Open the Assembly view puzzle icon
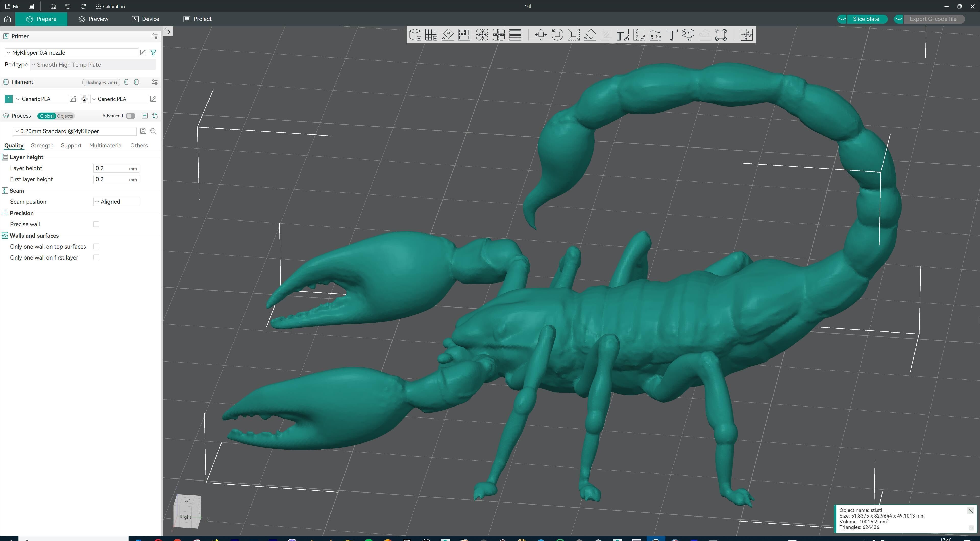This screenshot has height=541, width=980. pyautogui.click(x=746, y=35)
